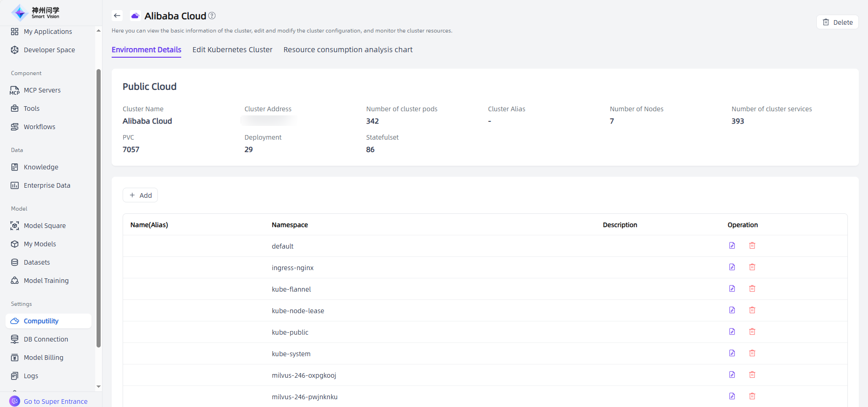Click the Add namespace button
The image size is (868, 407).
pyautogui.click(x=140, y=195)
